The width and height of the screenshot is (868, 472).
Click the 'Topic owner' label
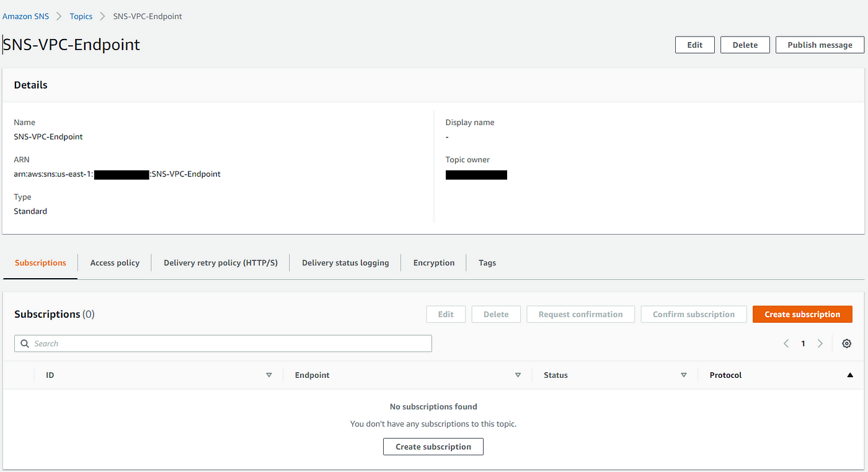coord(467,159)
